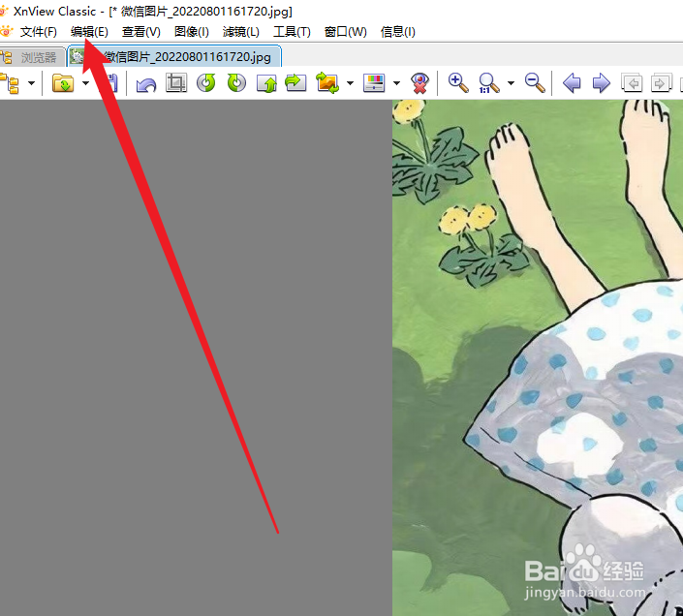683x616 pixels.
Task: Open the 查看(V) menu
Action: pyautogui.click(x=141, y=32)
